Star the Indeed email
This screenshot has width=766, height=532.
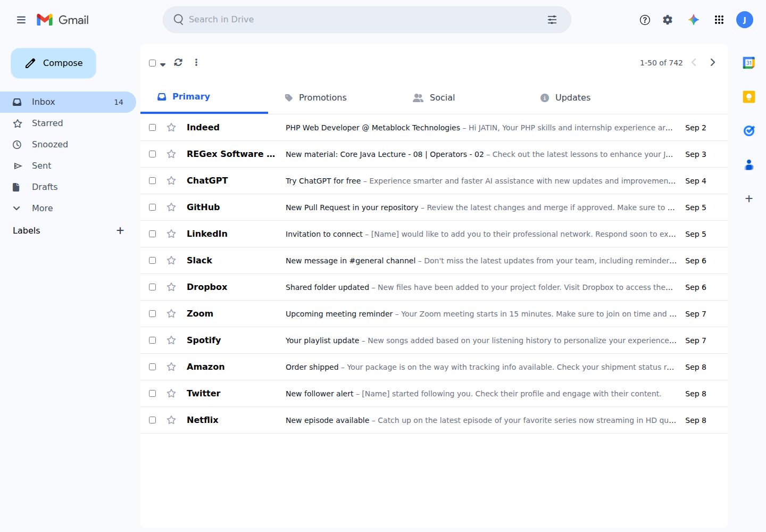[171, 127]
